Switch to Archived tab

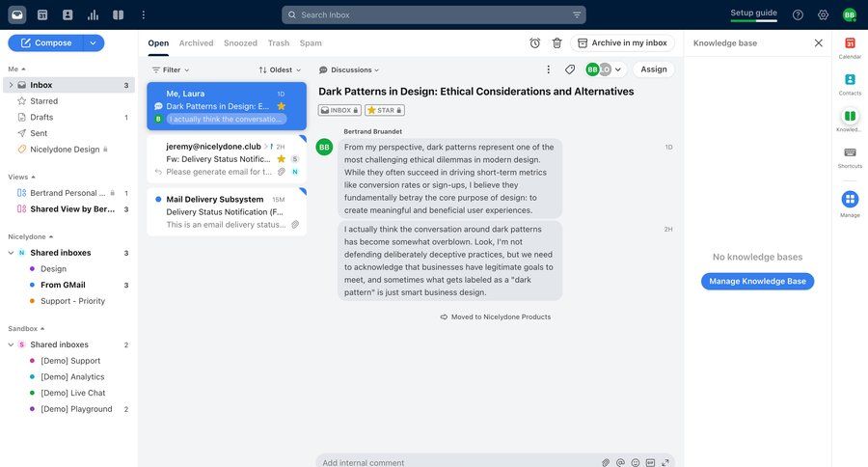(x=196, y=42)
